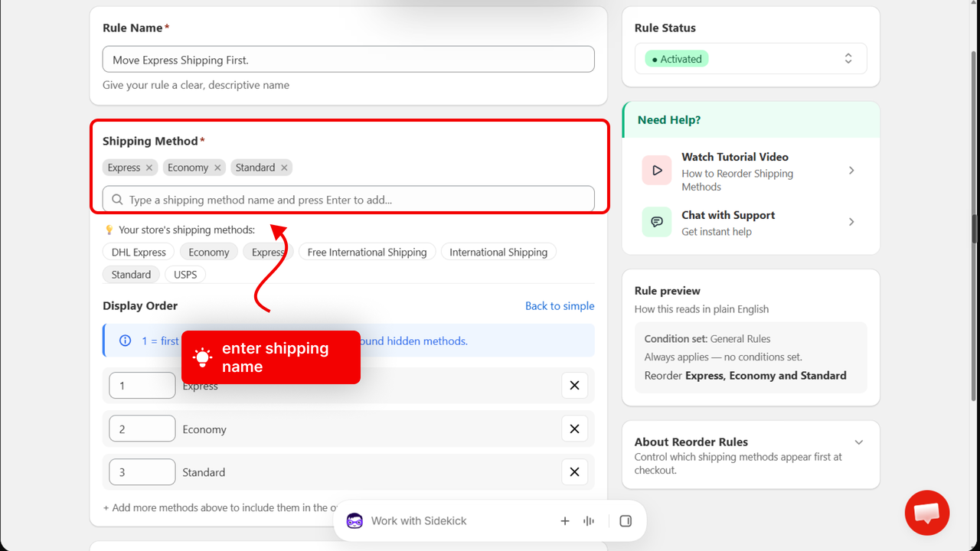Click the Sidekick avatar icon

(x=354, y=521)
